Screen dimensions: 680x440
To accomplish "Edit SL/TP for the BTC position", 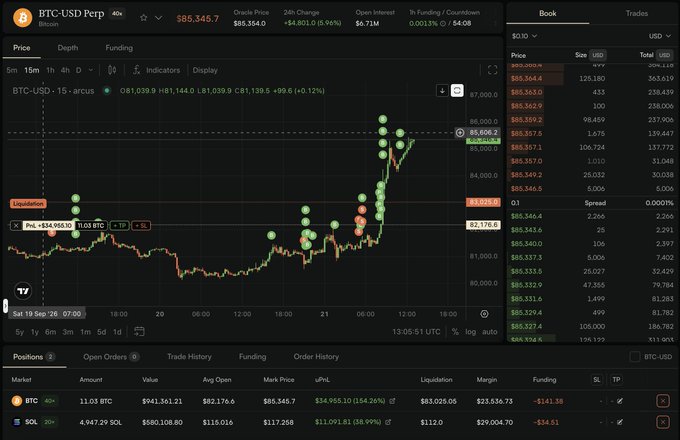I will click(620, 401).
